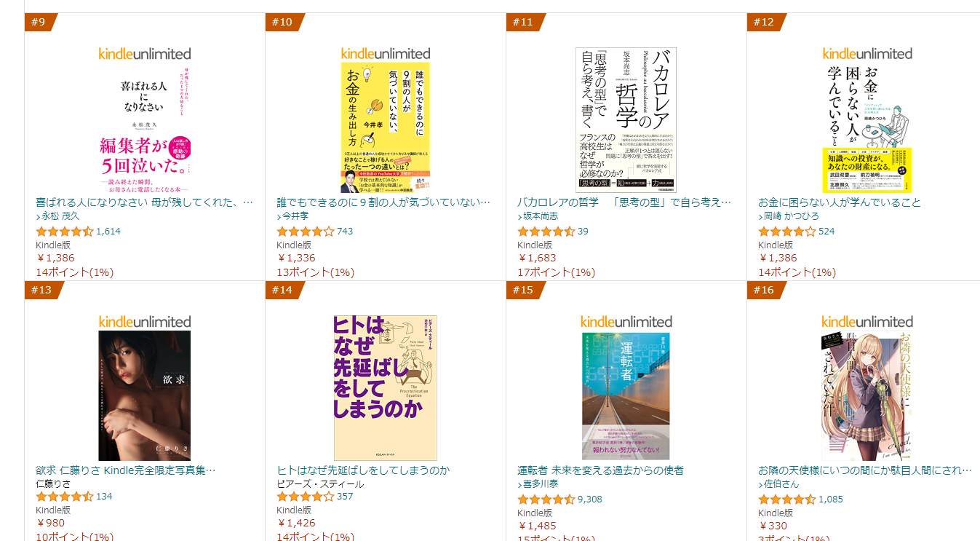
Task: Open the book cover of バカロレアの哲学
Action: [x=626, y=110]
